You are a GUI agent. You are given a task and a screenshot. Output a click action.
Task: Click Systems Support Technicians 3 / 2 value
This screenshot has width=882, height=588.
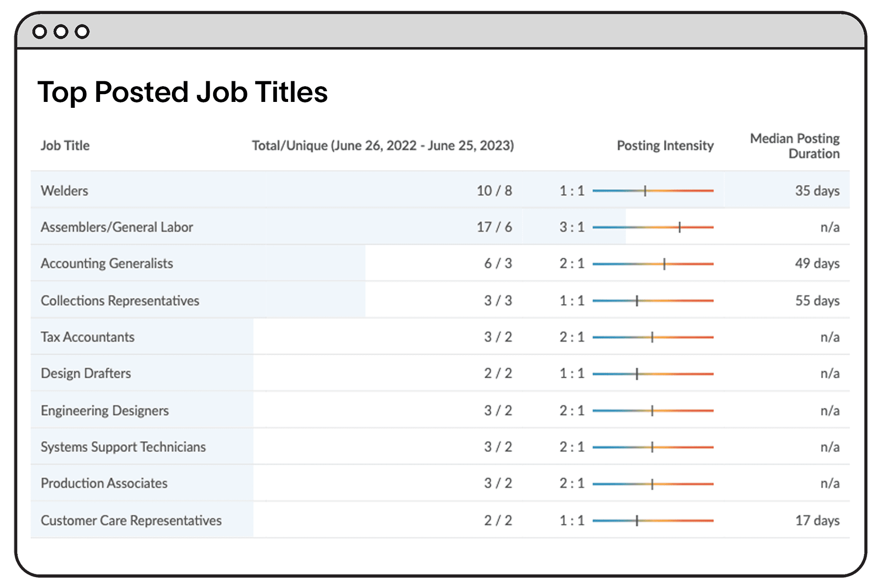pyautogui.click(x=498, y=447)
